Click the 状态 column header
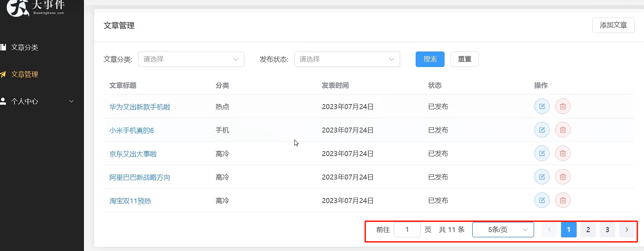Screen dimensions: 644x251 pyautogui.click(x=435, y=86)
